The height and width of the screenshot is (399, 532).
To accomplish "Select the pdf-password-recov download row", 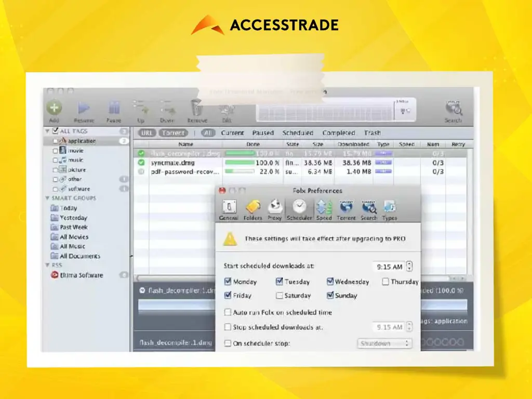I will (x=300, y=171).
